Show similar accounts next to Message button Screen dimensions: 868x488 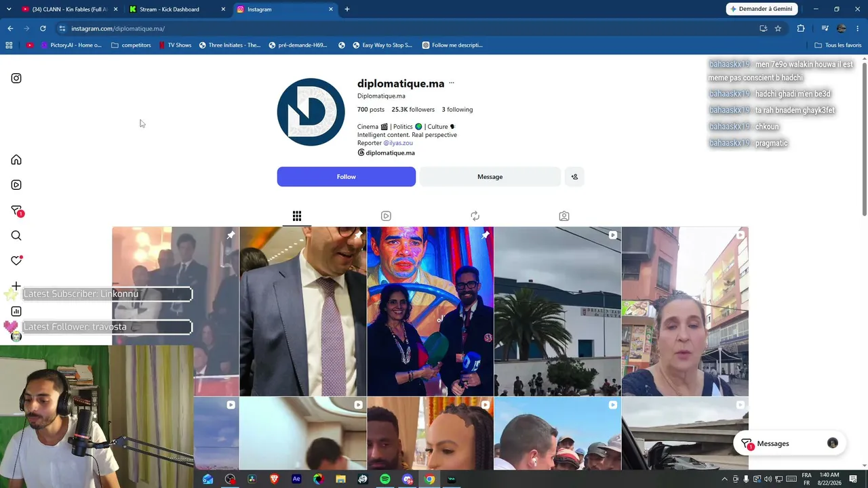click(574, 177)
